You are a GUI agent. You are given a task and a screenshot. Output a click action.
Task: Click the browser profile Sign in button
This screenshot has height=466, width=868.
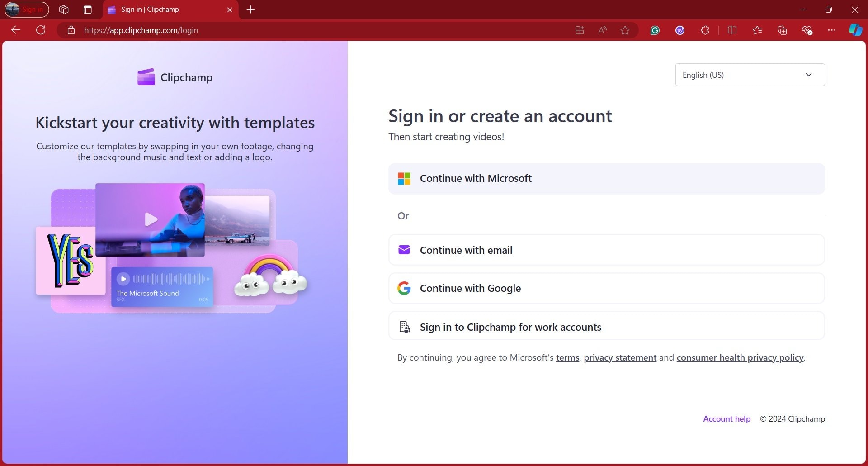26,10
